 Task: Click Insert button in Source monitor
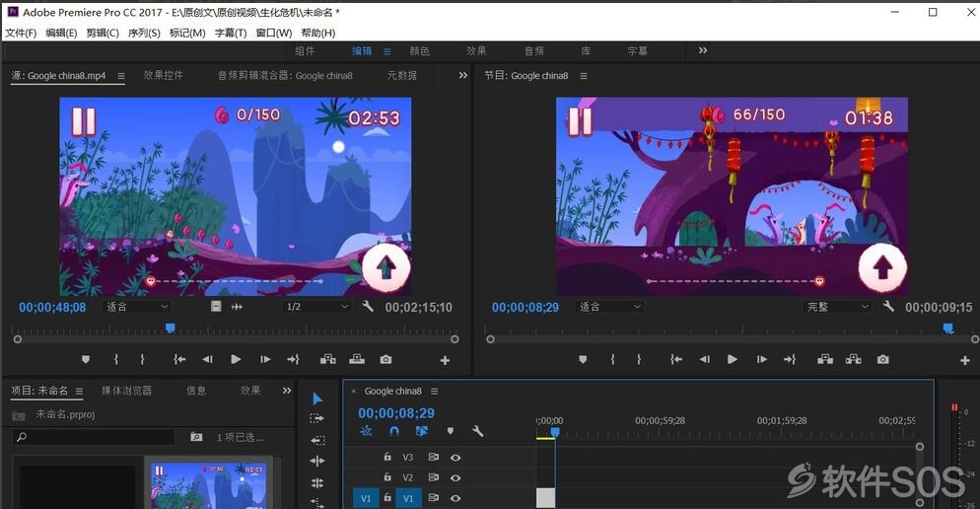click(x=328, y=359)
